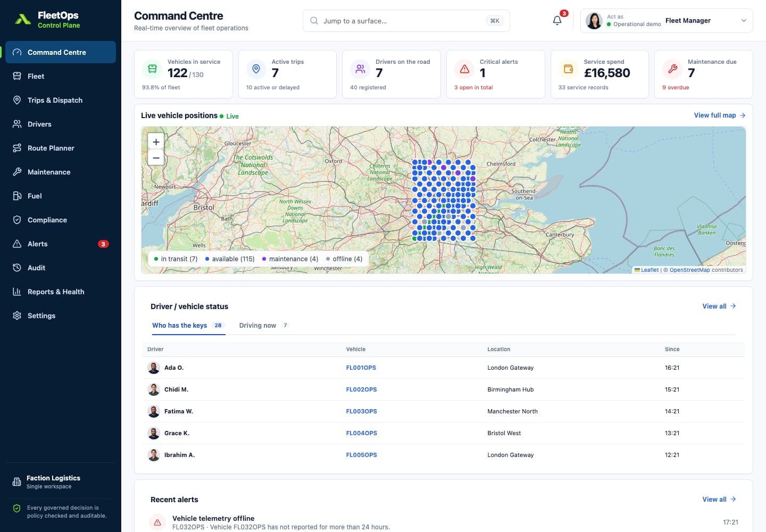Click the Active trips location icon
The height and width of the screenshot is (532, 766).
pos(256,69)
